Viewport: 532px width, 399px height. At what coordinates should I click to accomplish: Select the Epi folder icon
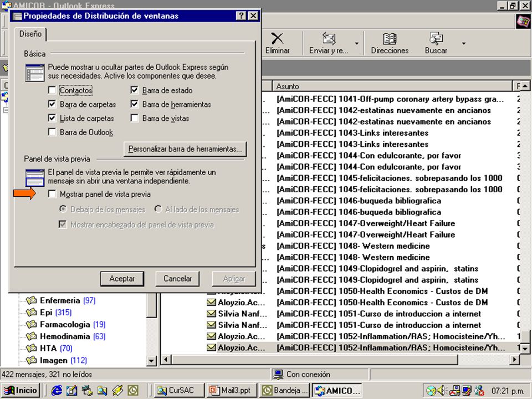point(31,312)
